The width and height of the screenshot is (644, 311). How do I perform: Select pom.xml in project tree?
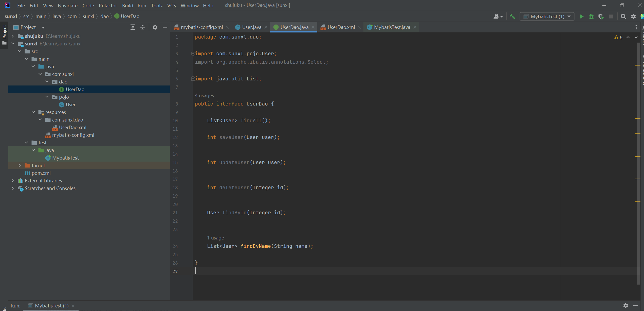pyautogui.click(x=41, y=173)
